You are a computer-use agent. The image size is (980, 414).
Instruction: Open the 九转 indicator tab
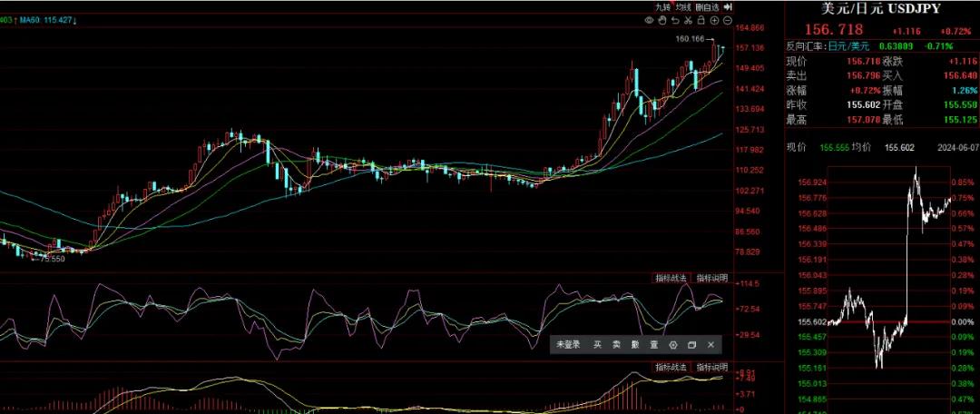tap(665, 7)
